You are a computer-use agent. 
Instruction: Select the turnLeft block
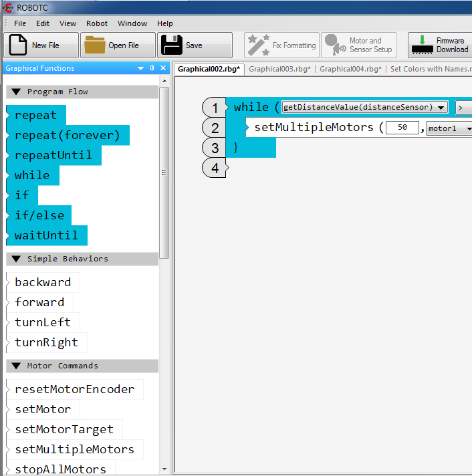coord(43,322)
